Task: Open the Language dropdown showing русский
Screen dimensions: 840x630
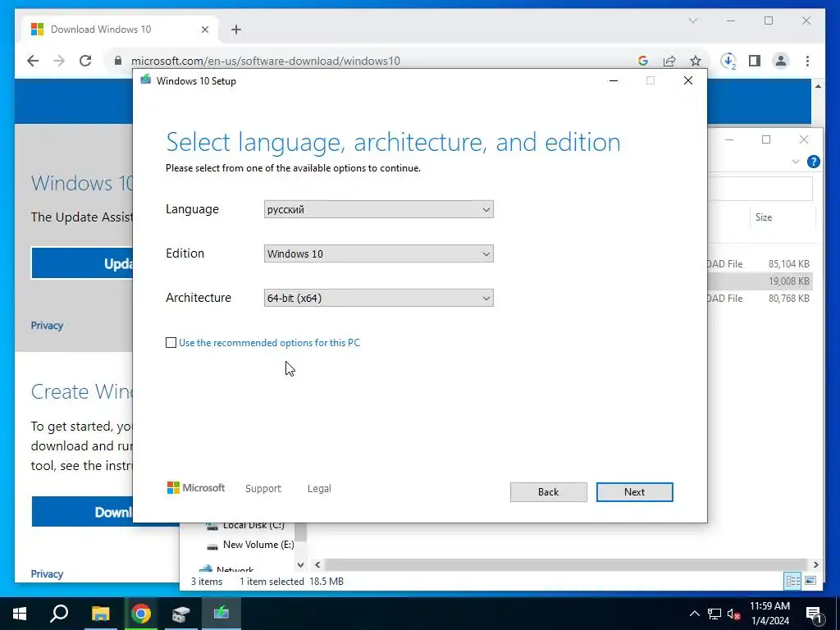Action: tap(378, 209)
